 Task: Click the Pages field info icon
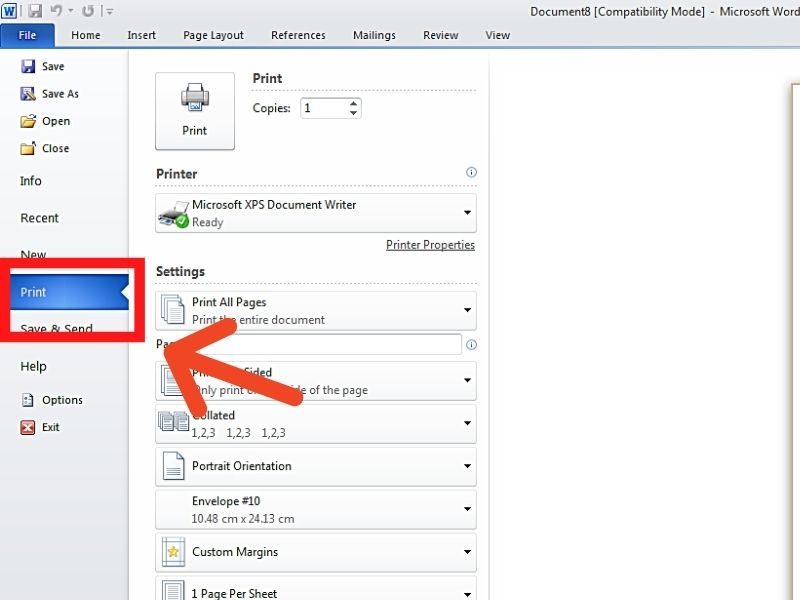coord(471,345)
